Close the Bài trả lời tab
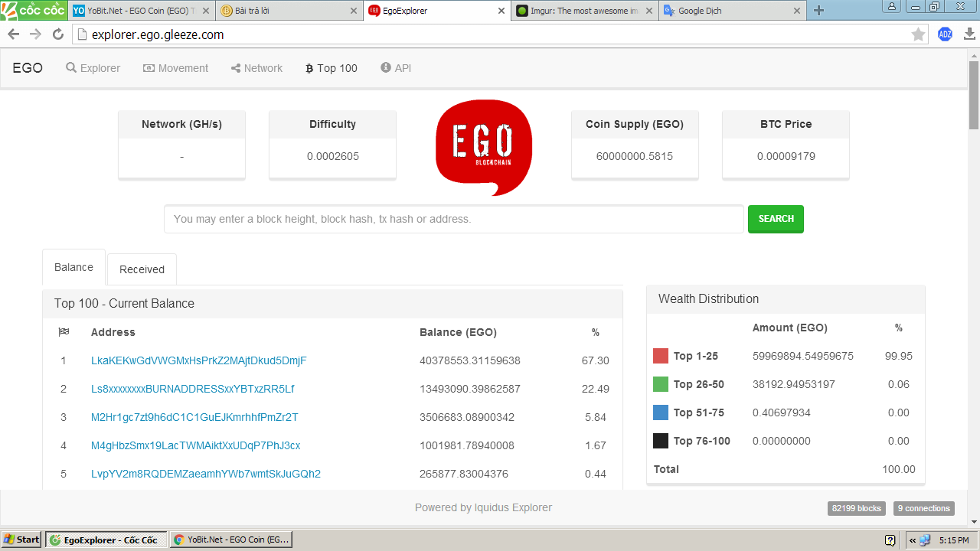This screenshot has height=551, width=980. tap(353, 11)
